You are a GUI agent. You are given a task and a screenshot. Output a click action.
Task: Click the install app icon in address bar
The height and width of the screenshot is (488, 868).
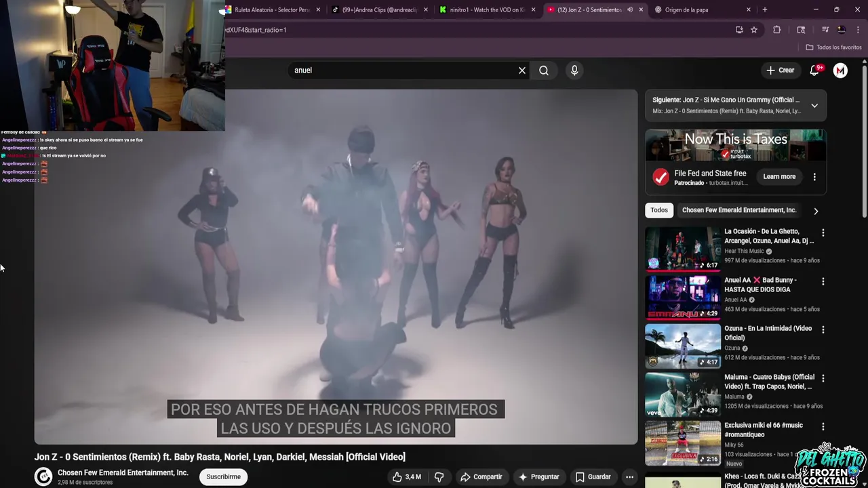[739, 30]
